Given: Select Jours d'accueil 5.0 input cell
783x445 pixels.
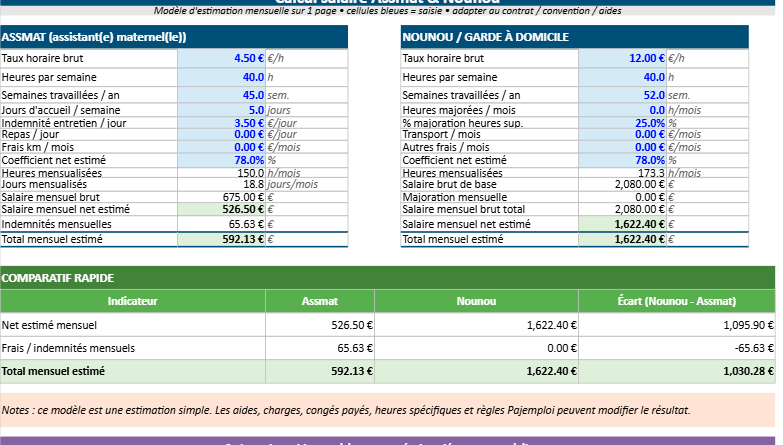Looking at the screenshot, I should (x=221, y=110).
